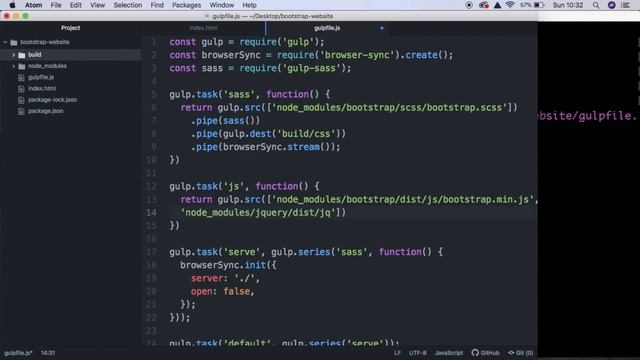Click the 14:31 cursor position indicator

48,353
